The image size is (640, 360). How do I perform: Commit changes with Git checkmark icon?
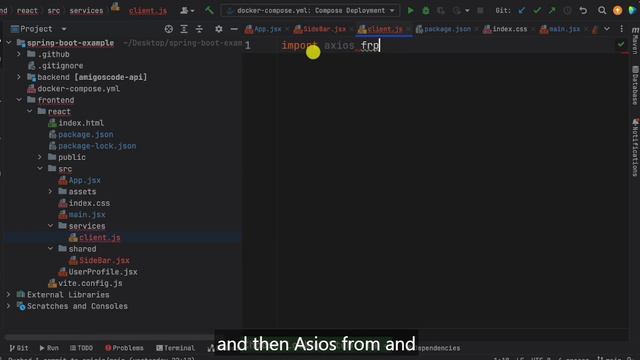(537, 10)
